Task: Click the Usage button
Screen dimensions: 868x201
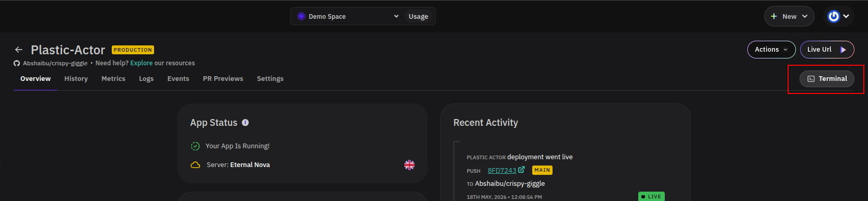Action: [418, 16]
